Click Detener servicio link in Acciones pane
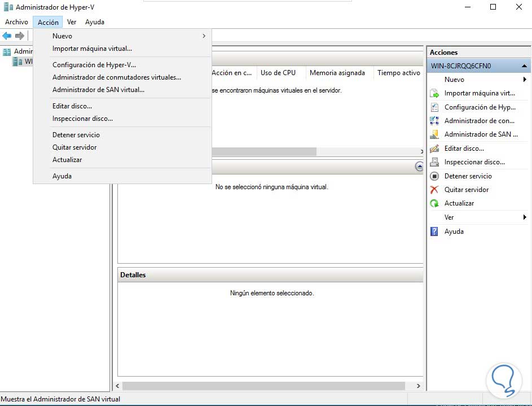532x406 pixels. coord(468,176)
